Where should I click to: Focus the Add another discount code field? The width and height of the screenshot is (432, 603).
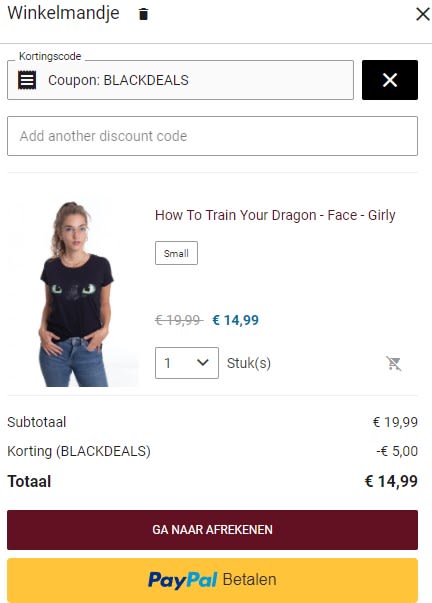tap(212, 136)
